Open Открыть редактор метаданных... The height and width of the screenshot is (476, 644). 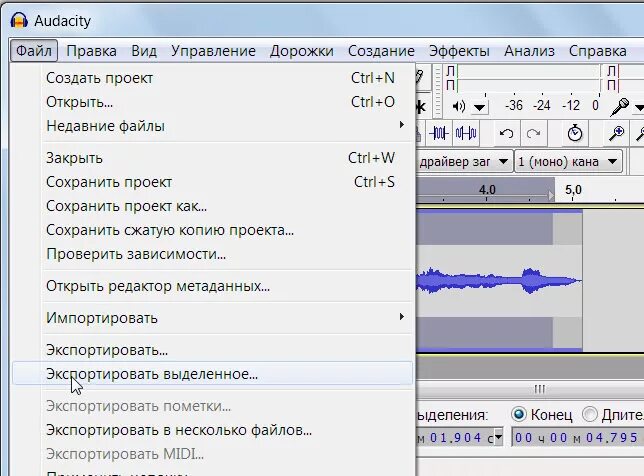[212, 286]
